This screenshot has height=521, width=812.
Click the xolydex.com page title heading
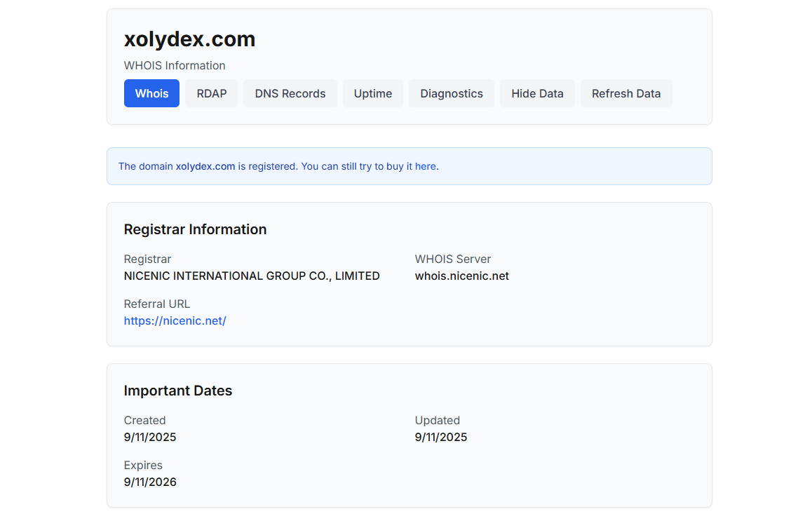point(189,39)
